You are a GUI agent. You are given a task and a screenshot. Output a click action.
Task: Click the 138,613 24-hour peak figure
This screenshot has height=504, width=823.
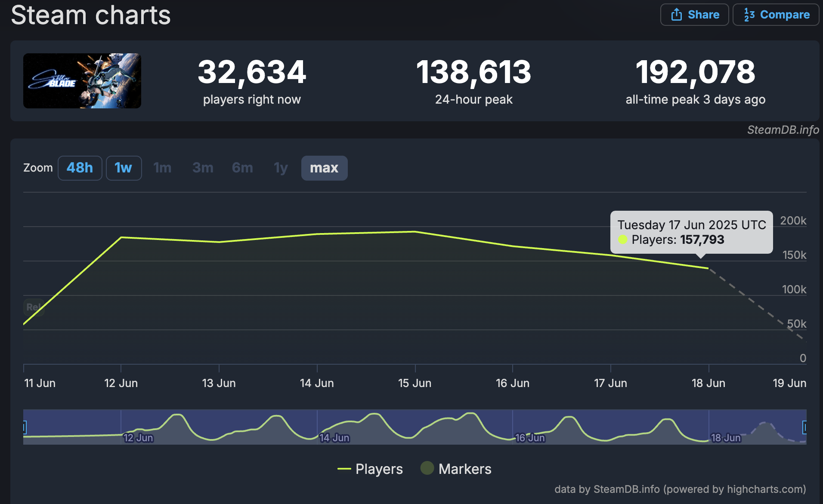click(x=474, y=72)
